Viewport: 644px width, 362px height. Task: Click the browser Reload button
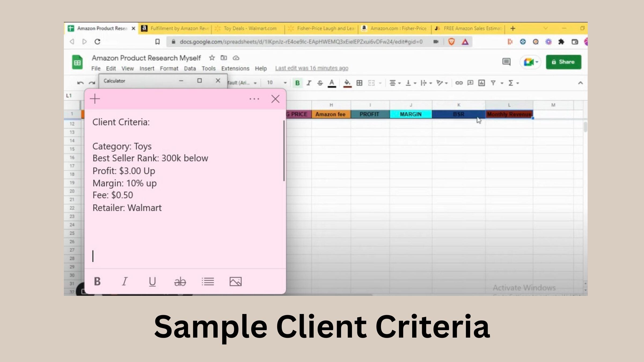[x=97, y=42]
